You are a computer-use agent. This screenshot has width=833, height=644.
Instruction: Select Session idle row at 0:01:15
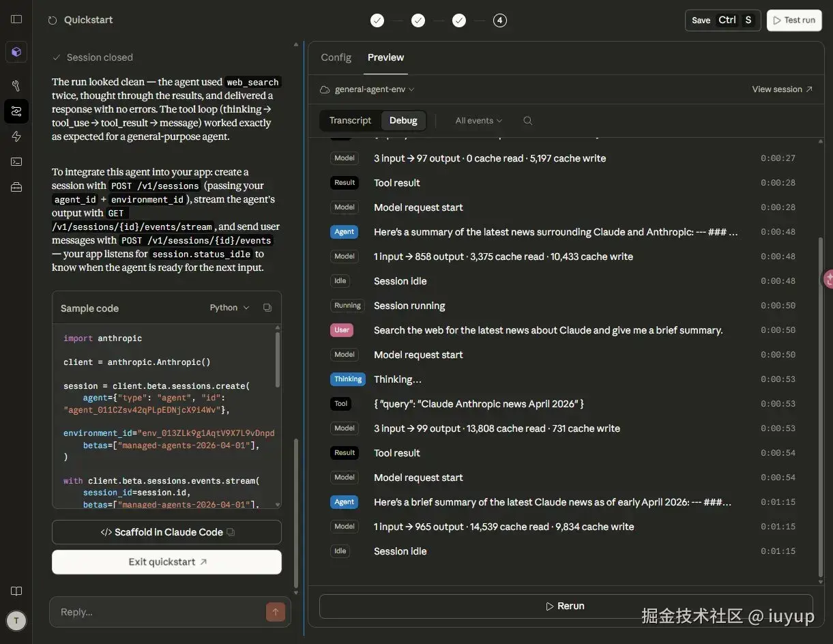coord(563,551)
